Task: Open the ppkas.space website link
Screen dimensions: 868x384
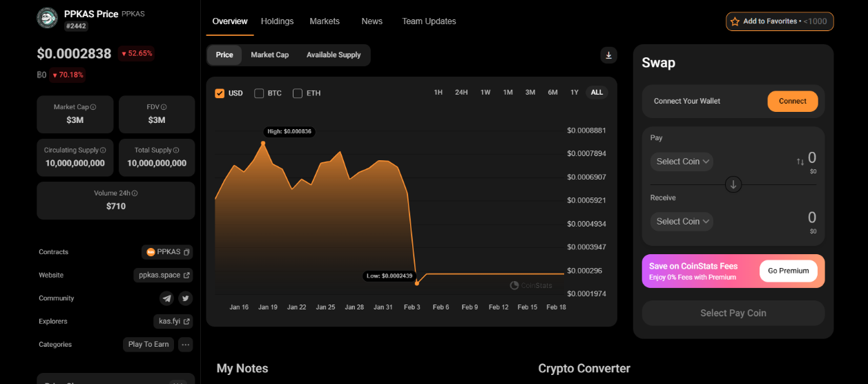Action: tap(164, 275)
